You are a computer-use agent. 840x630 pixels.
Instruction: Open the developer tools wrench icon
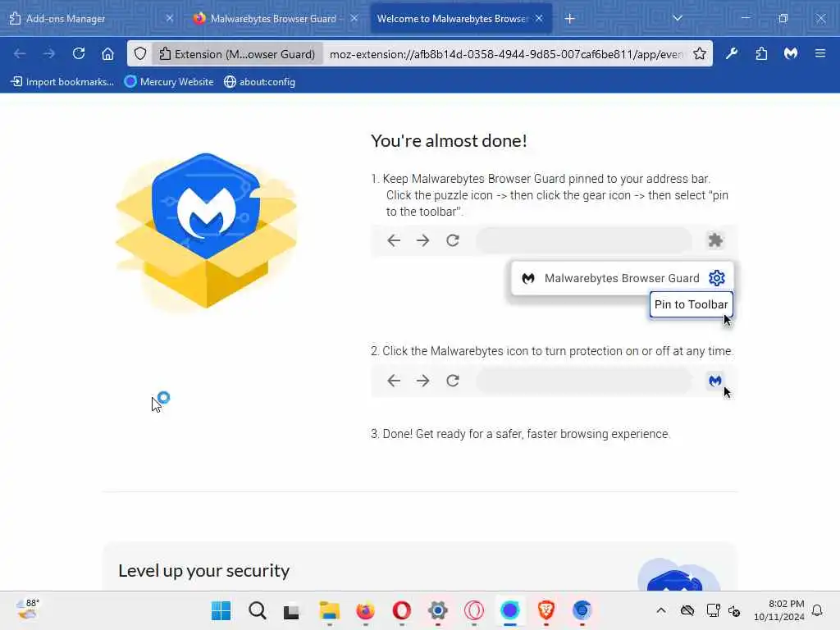pyautogui.click(x=732, y=53)
